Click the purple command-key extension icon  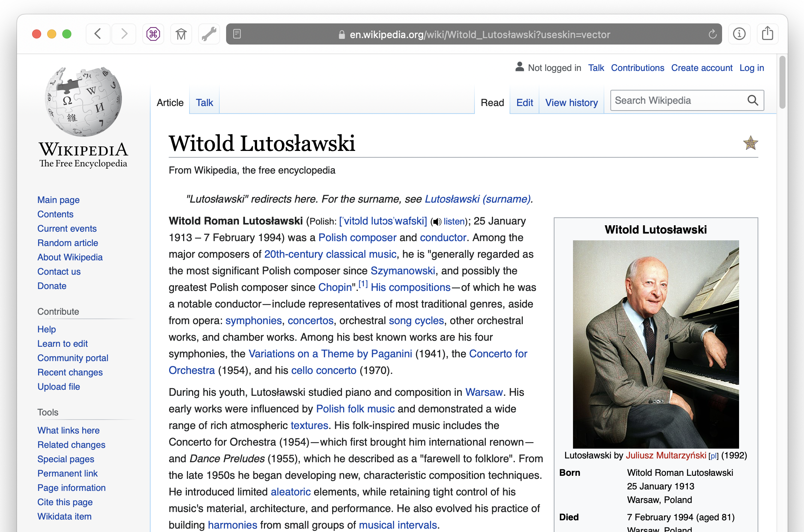(x=153, y=34)
